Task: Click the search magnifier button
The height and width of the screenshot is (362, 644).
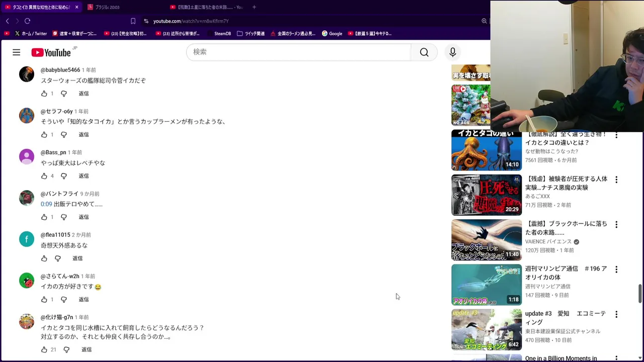Action: pos(424,52)
